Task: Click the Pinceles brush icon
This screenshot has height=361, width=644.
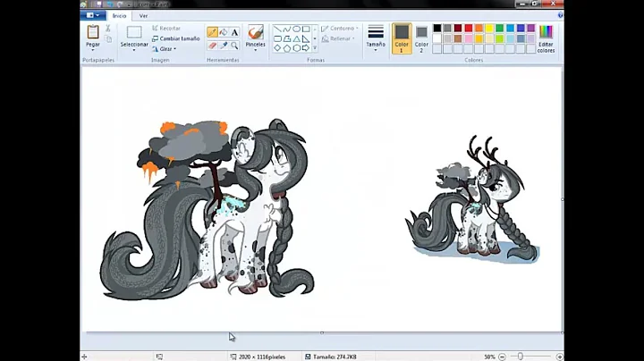Action: (x=256, y=32)
